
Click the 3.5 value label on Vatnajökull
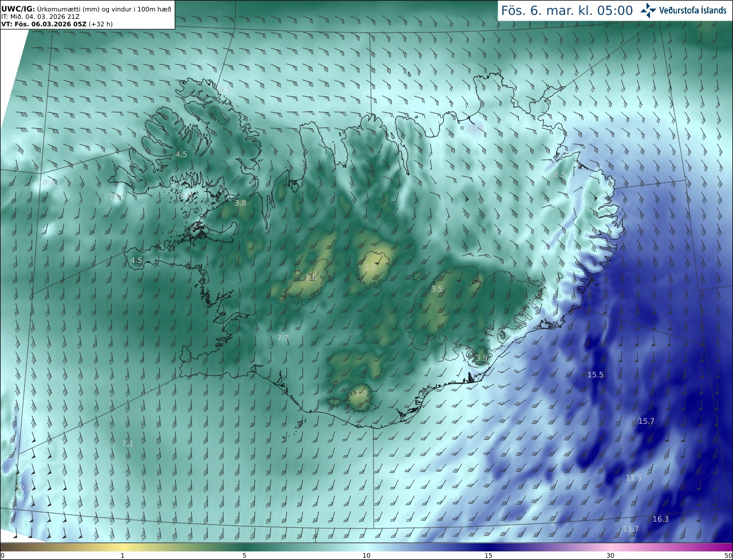[436, 289]
